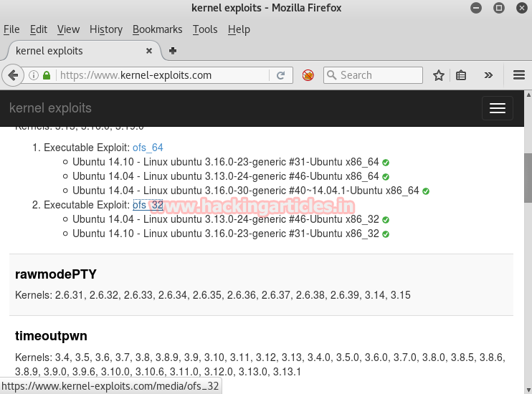Maximize the Firefox window
The height and width of the screenshot is (394, 532).
499,8
